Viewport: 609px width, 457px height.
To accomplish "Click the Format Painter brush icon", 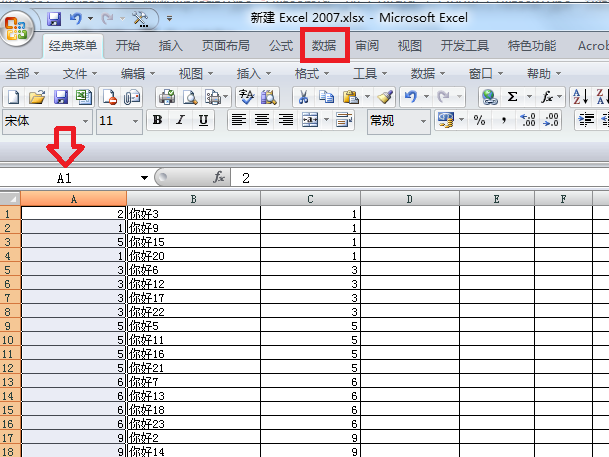I will [x=385, y=97].
